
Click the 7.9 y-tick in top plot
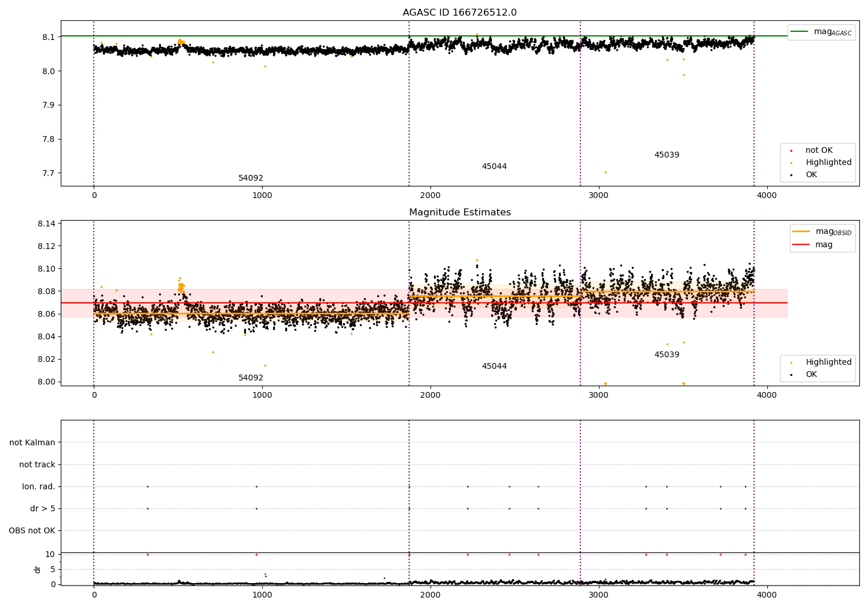pos(48,105)
